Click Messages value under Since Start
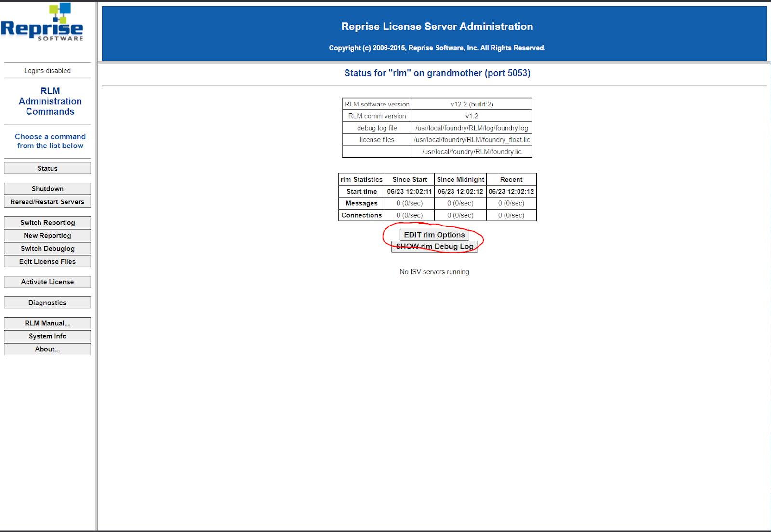Image resolution: width=771 pixels, height=532 pixels. (410, 203)
